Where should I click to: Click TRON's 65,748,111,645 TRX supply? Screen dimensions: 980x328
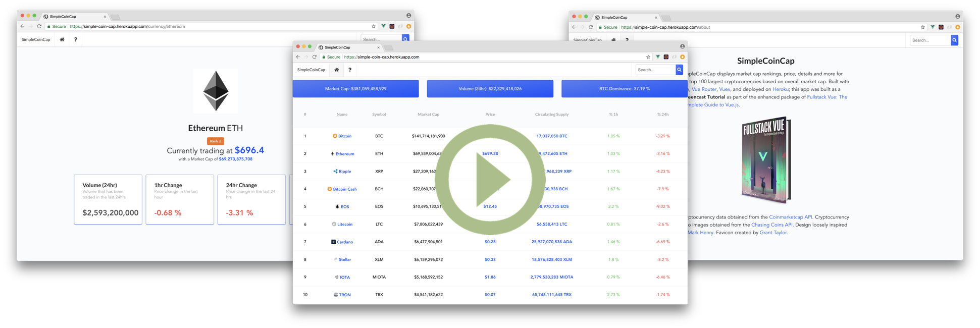551,295
